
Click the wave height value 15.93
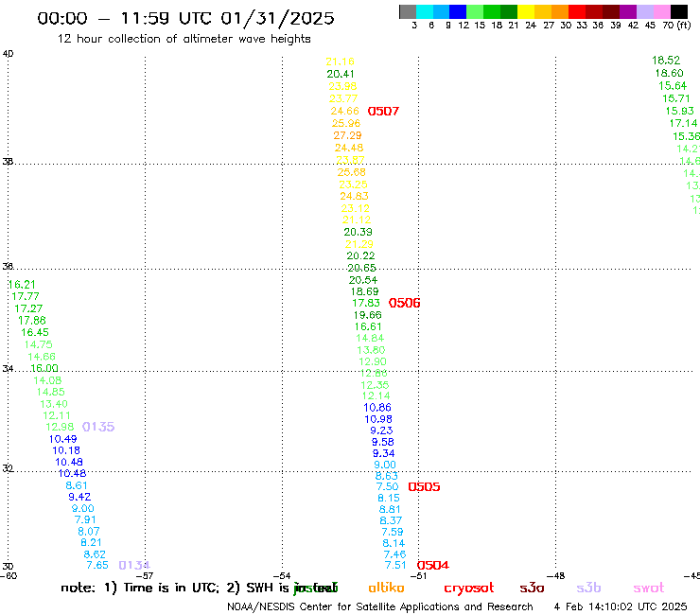(x=679, y=112)
